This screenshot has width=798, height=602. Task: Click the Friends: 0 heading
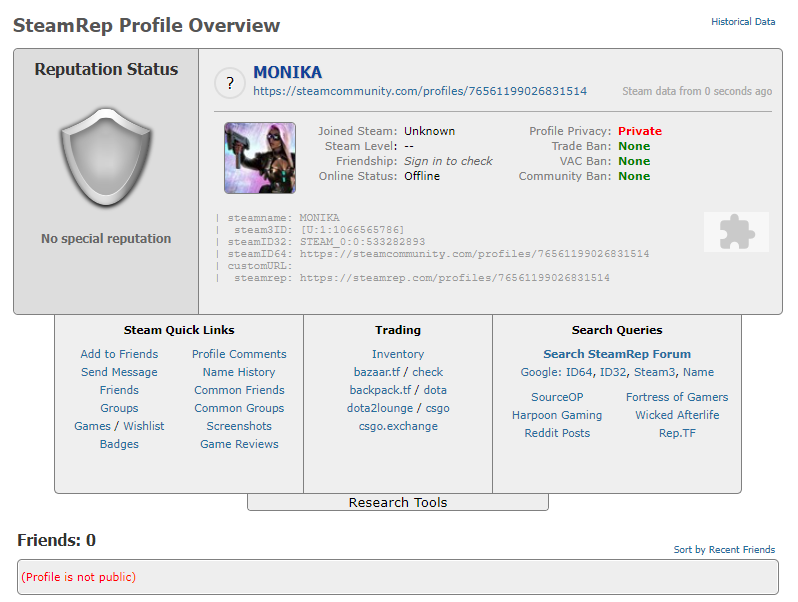coord(56,540)
